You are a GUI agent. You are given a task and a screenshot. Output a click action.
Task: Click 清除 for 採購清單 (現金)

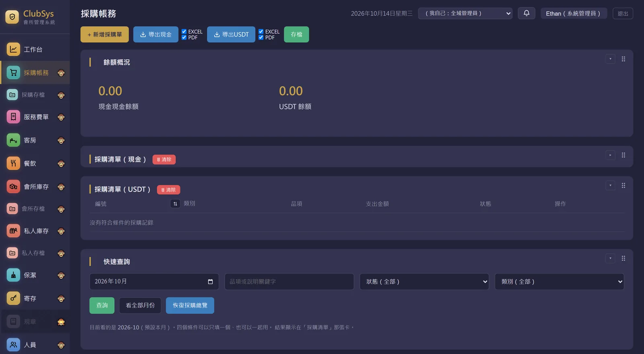[164, 160]
